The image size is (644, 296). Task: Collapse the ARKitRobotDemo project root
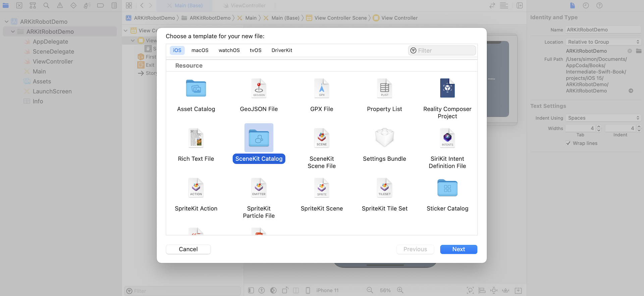click(x=6, y=21)
